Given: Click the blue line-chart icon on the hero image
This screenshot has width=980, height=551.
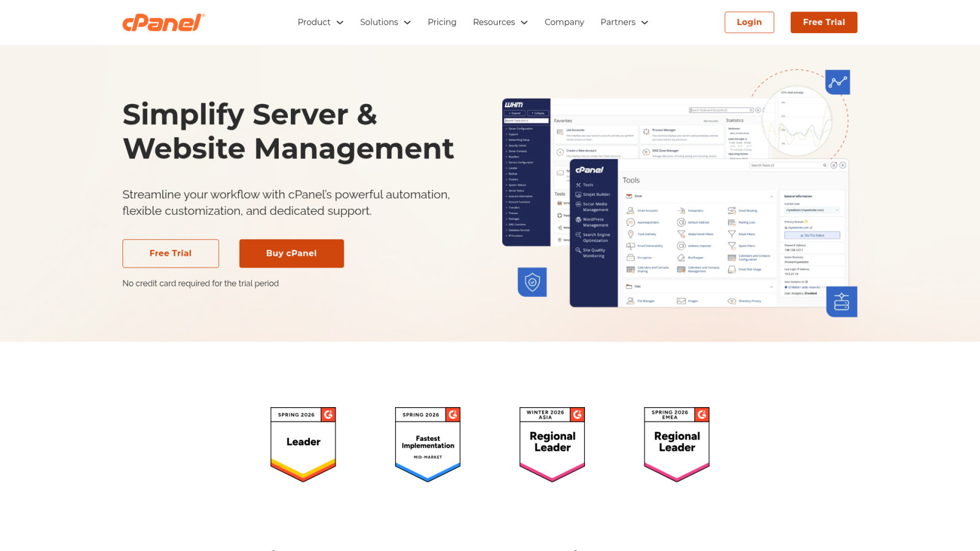Looking at the screenshot, I should point(837,82).
